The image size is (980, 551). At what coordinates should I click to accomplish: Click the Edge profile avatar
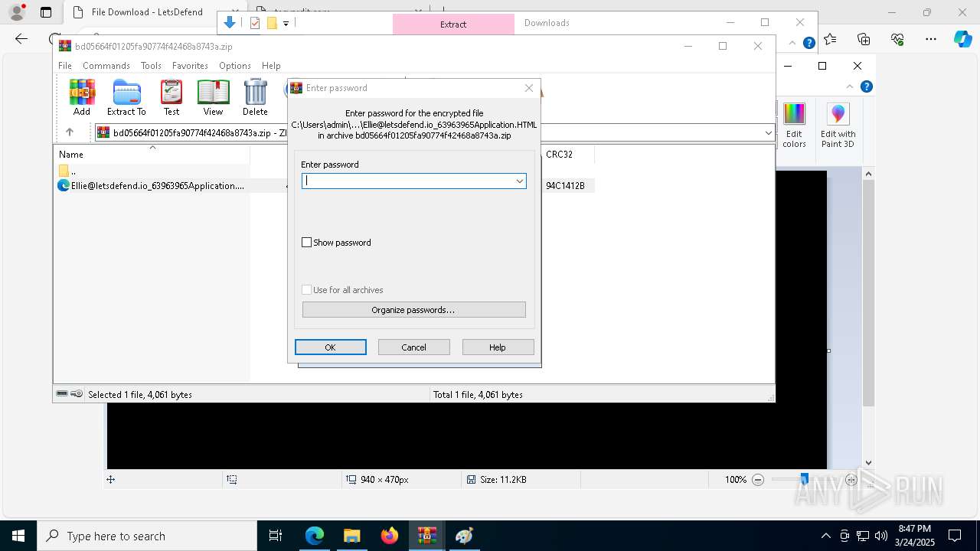(17, 12)
